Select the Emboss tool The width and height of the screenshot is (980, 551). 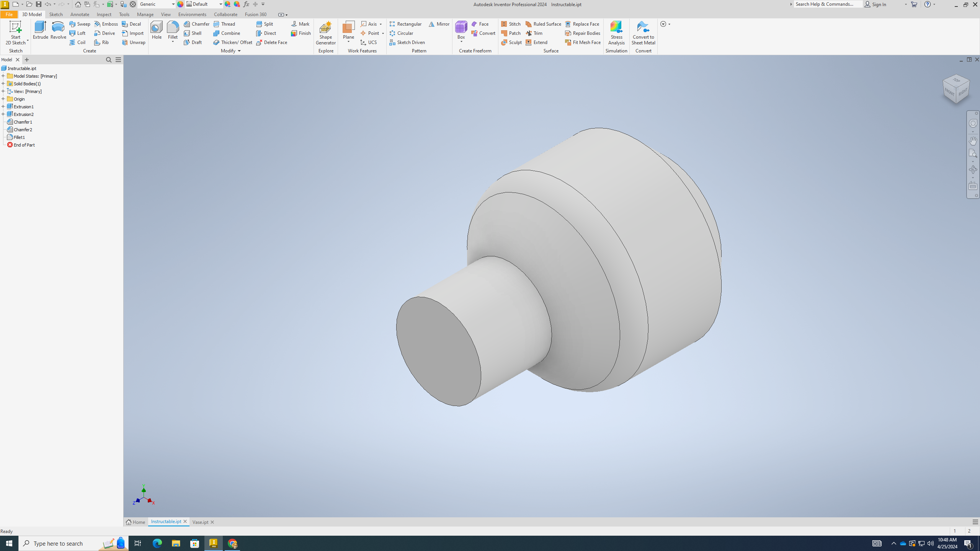tap(106, 24)
